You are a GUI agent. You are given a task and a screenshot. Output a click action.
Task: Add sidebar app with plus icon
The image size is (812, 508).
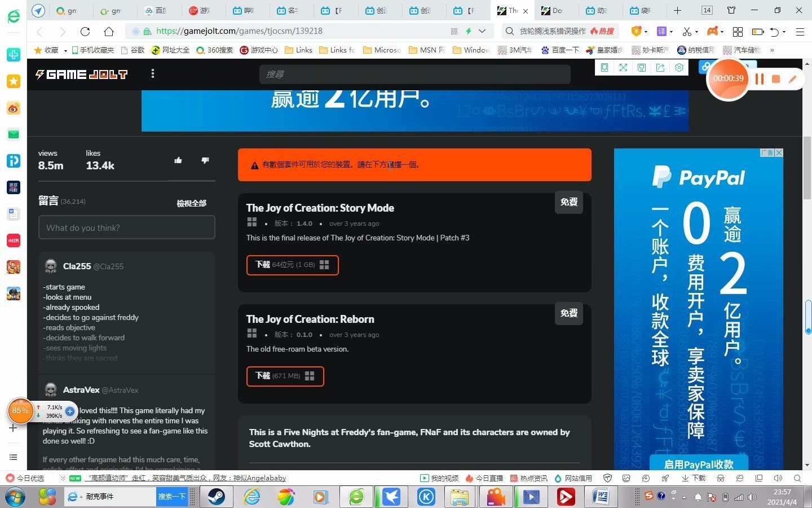click(x=14, y=428)
